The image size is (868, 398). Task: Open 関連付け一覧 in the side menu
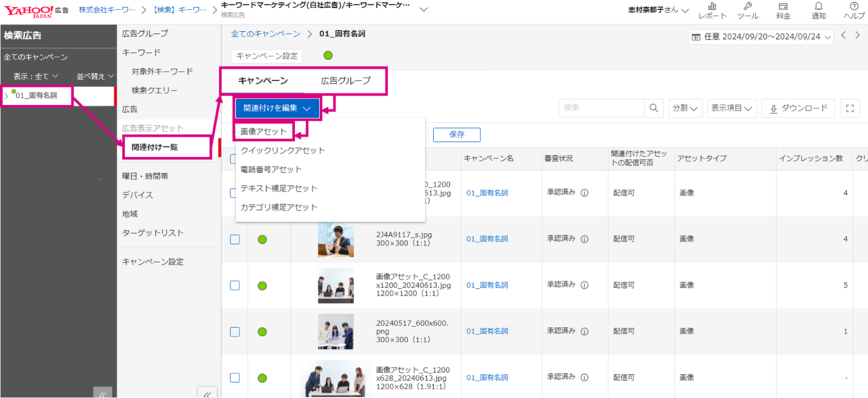pos(155,147)
